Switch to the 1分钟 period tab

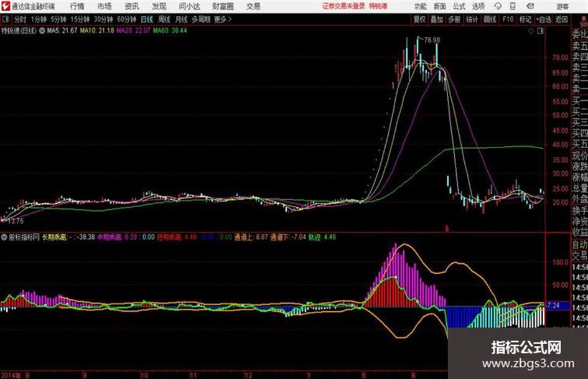[x=38, y=19]
